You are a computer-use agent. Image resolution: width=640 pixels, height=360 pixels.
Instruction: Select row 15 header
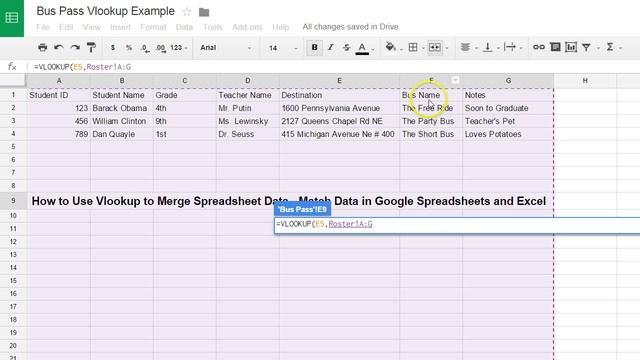pos(13,281)
